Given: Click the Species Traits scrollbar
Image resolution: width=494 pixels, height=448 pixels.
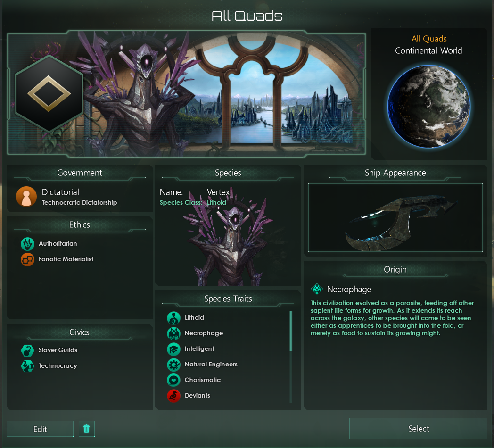Looking at the screenshot, I should [290, 331].
